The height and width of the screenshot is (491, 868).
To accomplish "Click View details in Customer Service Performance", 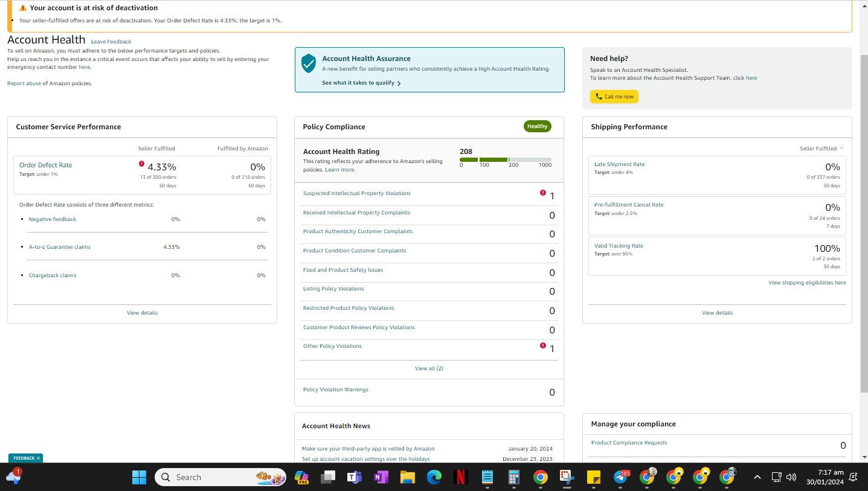I will coord(142,313).
